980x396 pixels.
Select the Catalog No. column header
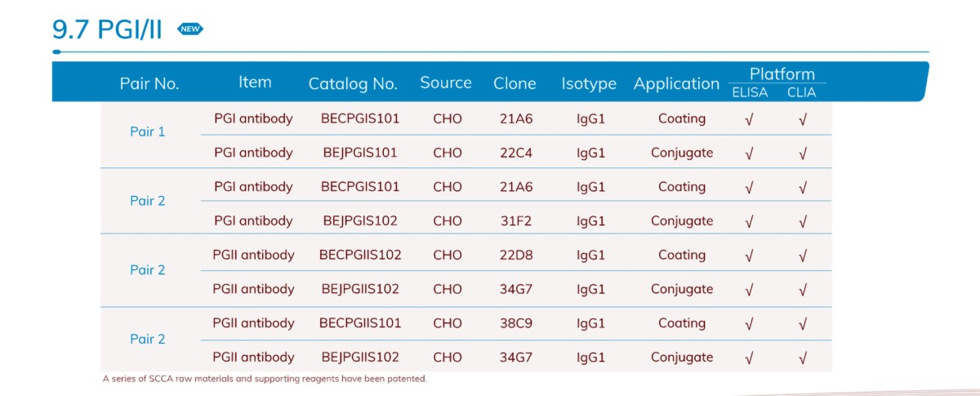pyautogui.click(x=353, y=83)
